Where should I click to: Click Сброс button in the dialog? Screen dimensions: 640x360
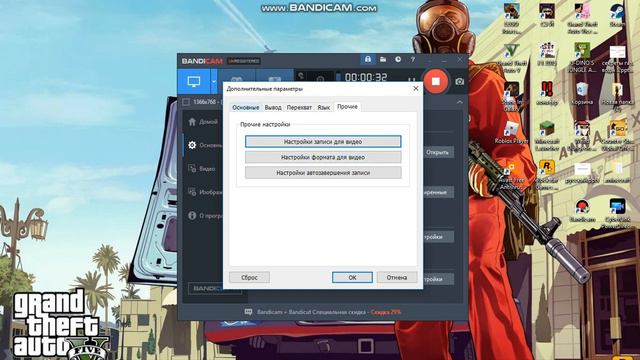click(249, 278)
